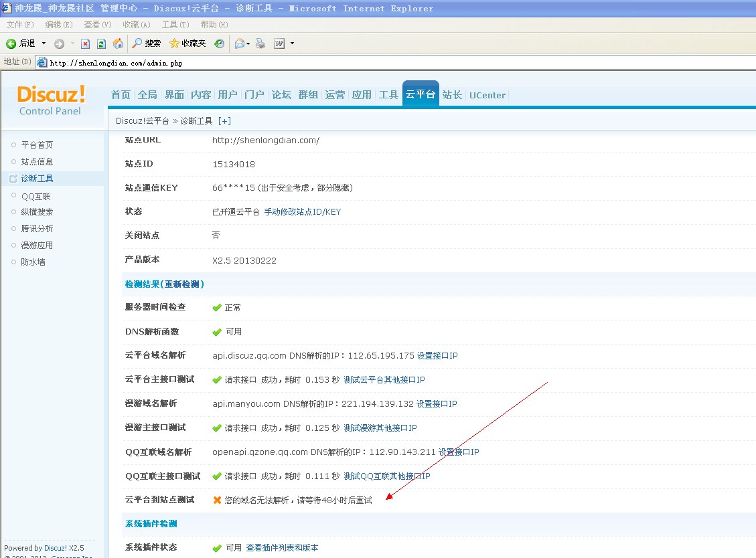The height and width of the screenshot is (558, 756).
Task: Click the Discuz! link in footer
Action: pos(56,549)
